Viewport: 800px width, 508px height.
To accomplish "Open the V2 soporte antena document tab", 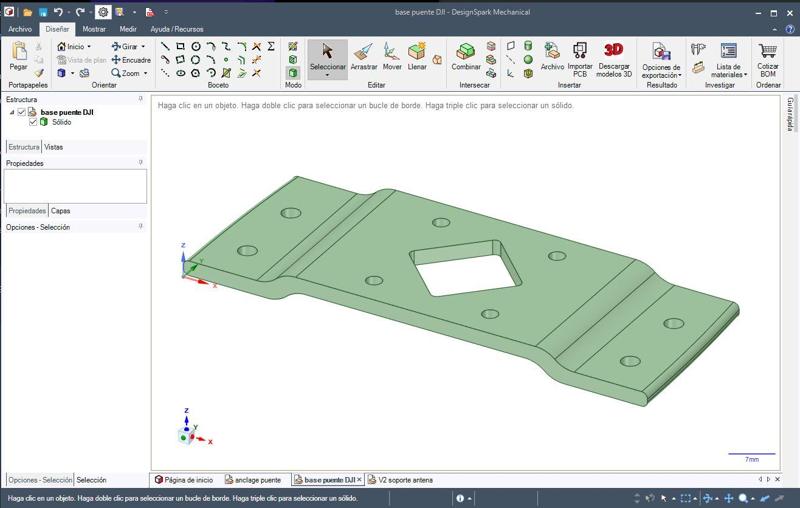I will (x=400, y=480).
